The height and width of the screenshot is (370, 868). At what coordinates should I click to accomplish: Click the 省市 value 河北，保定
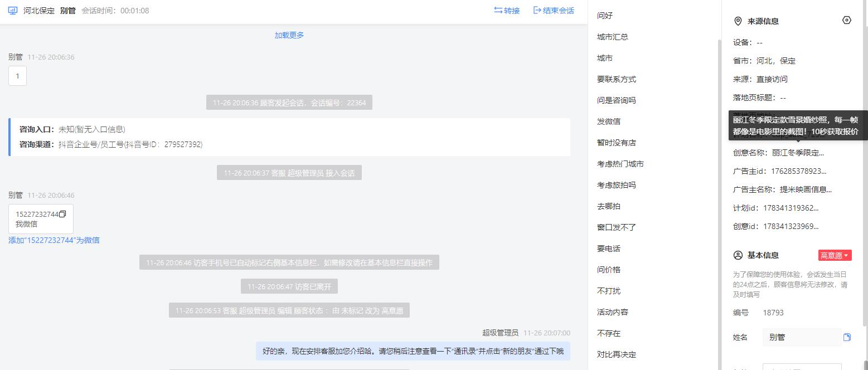click(776, 61)
